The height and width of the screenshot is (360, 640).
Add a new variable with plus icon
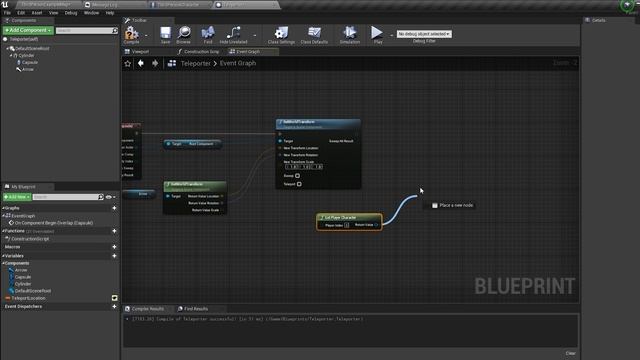[114, 256]
